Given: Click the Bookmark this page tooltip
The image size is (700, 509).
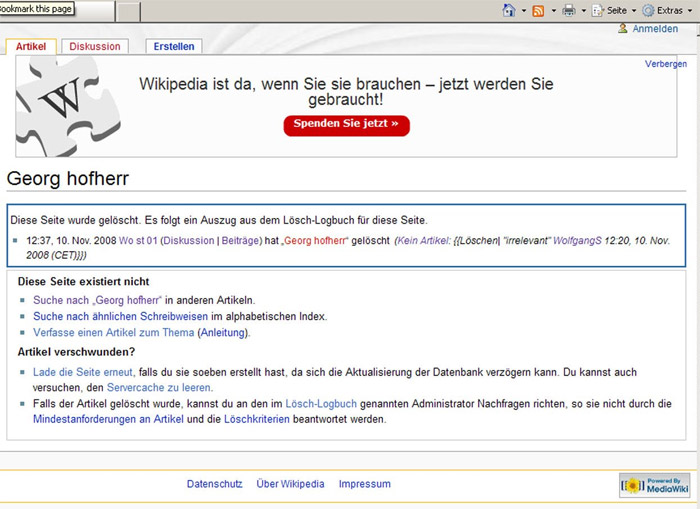Looking at the screenshot, I should coord(36,9).
